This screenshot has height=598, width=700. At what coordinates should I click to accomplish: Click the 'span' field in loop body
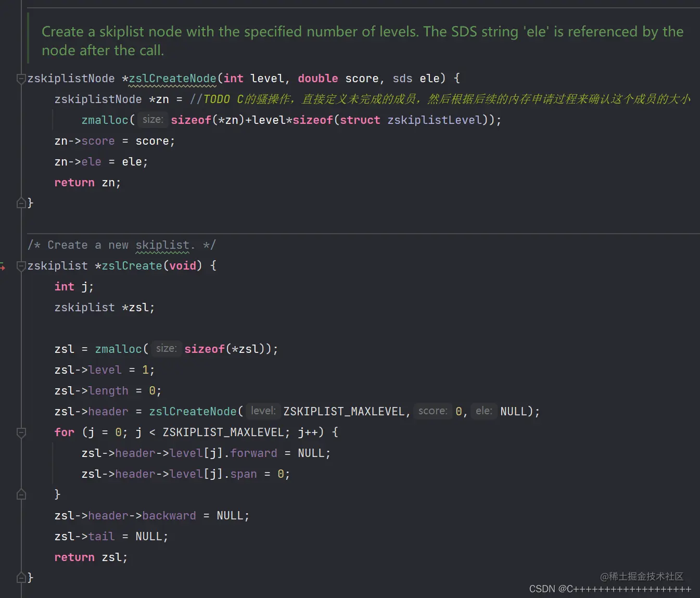click(x=244, y=474)
